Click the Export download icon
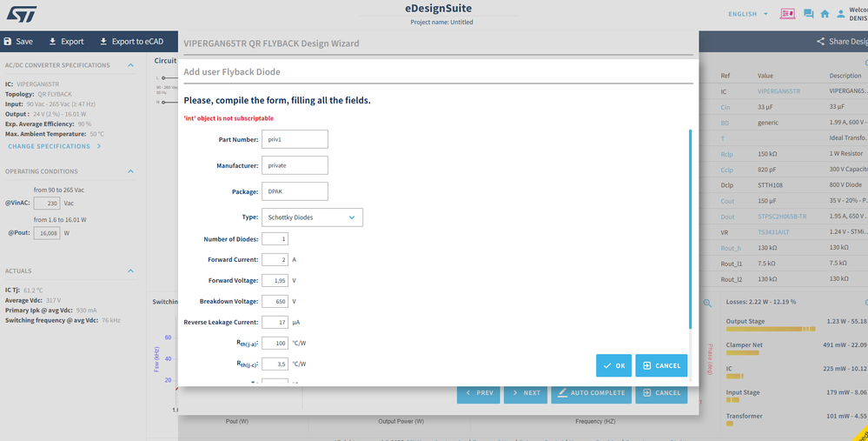 [x=53, y=42]
